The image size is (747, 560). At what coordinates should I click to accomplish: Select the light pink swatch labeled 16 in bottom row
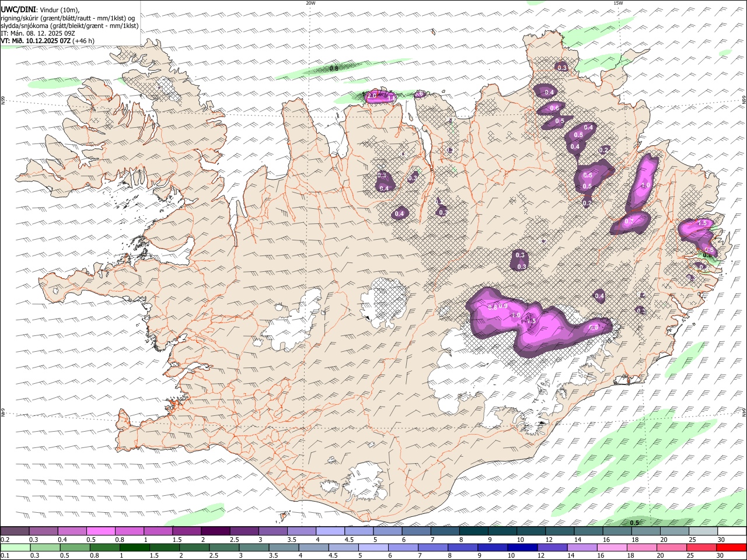click(x=612, y=548)
